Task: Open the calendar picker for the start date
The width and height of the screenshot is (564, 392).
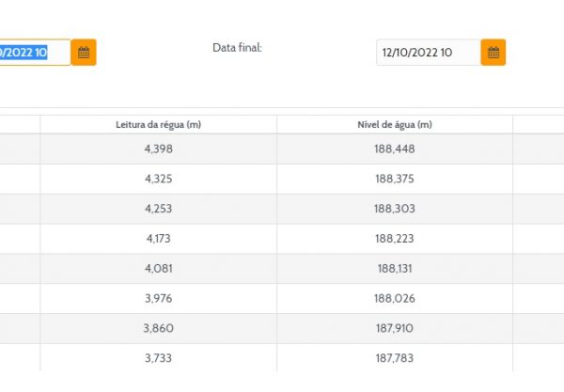Action: click(x=84, y=53)
